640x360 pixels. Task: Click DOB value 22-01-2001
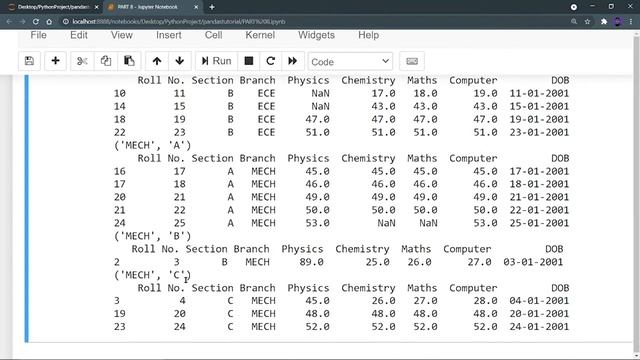pos(539,210)
